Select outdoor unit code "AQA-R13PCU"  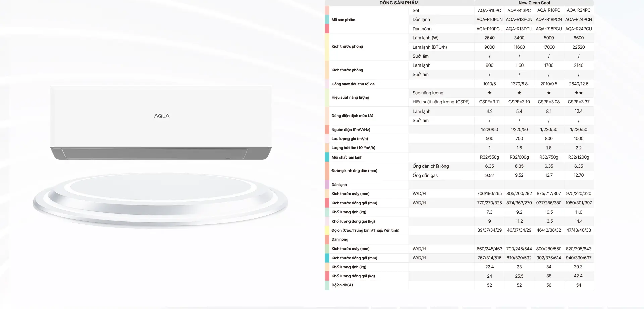(x=519, y=29)
